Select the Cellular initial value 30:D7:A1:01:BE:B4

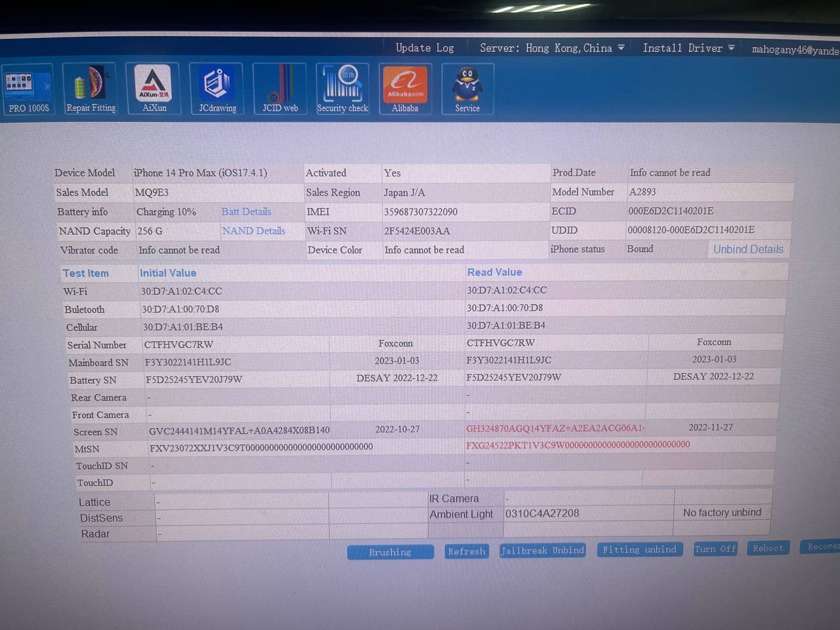[x=183, y=327]
